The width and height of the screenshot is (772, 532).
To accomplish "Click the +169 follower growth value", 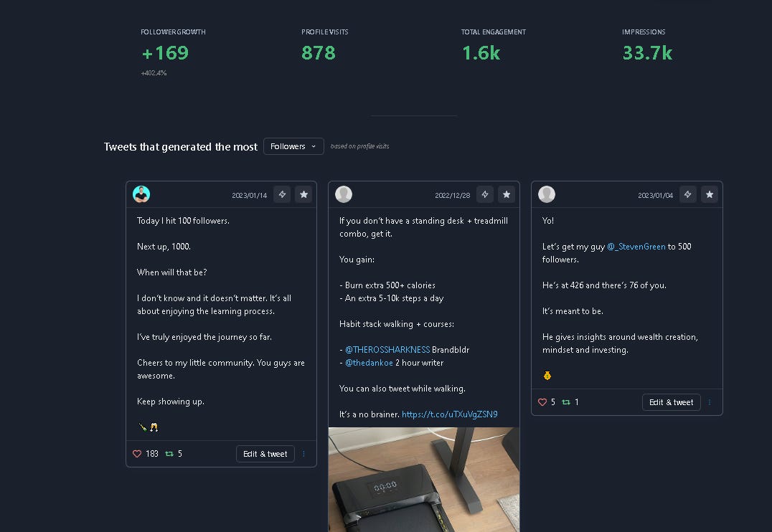I will tap(165, 53).
